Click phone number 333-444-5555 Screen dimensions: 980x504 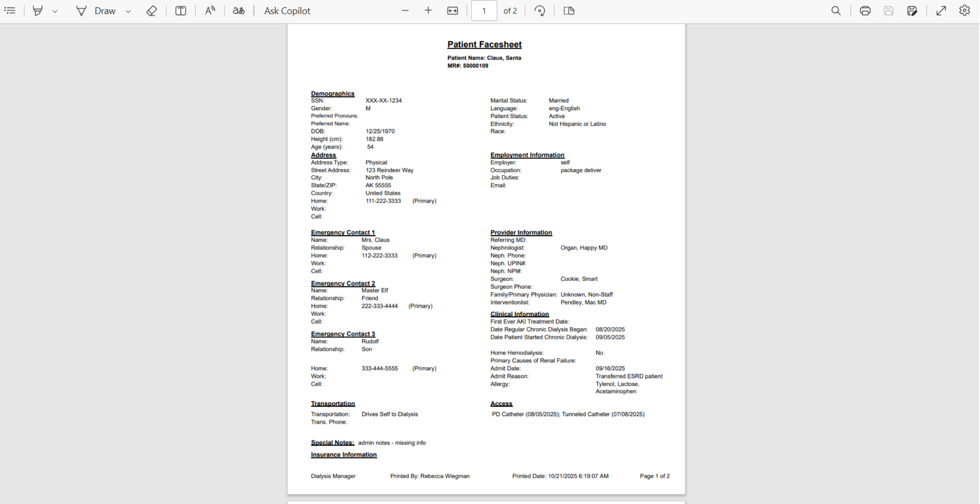coord(379,369)
